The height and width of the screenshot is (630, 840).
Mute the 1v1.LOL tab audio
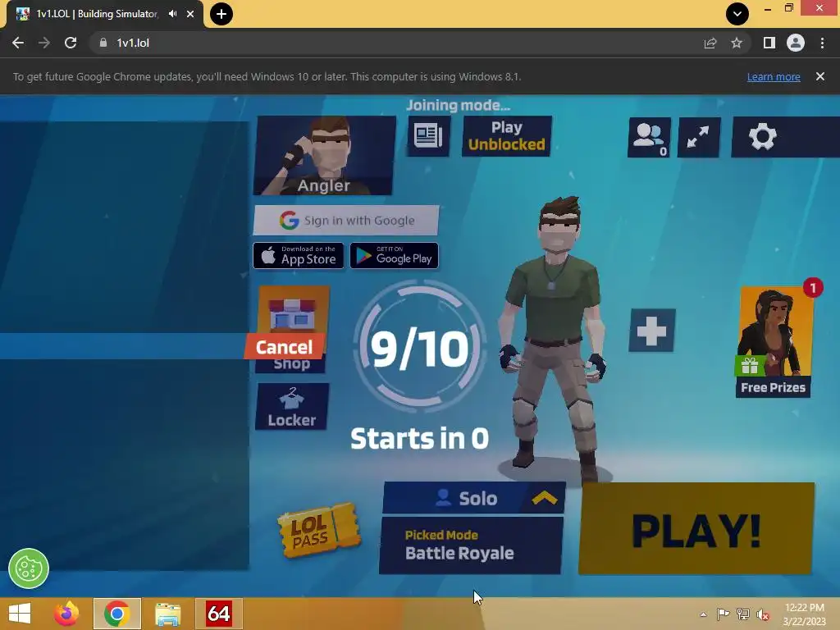point(172,14)
